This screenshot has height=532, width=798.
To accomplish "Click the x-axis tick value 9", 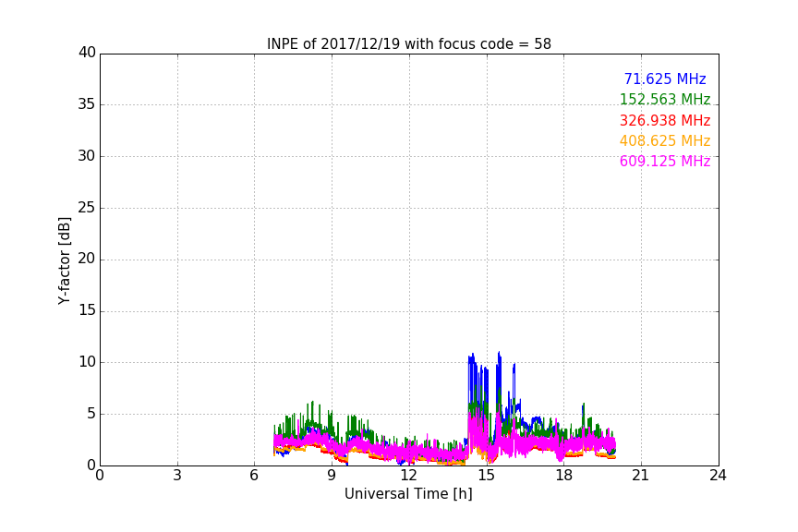I will tap(332, 476).
